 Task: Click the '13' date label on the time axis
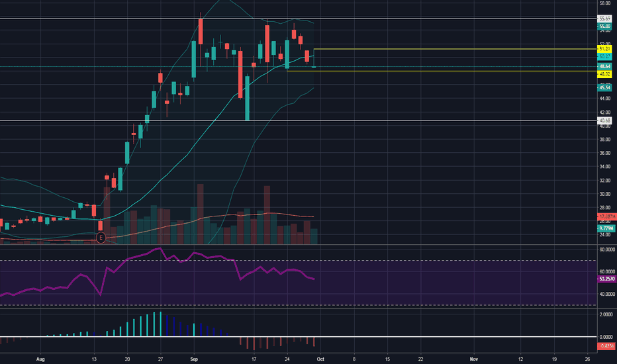[93, 359]
